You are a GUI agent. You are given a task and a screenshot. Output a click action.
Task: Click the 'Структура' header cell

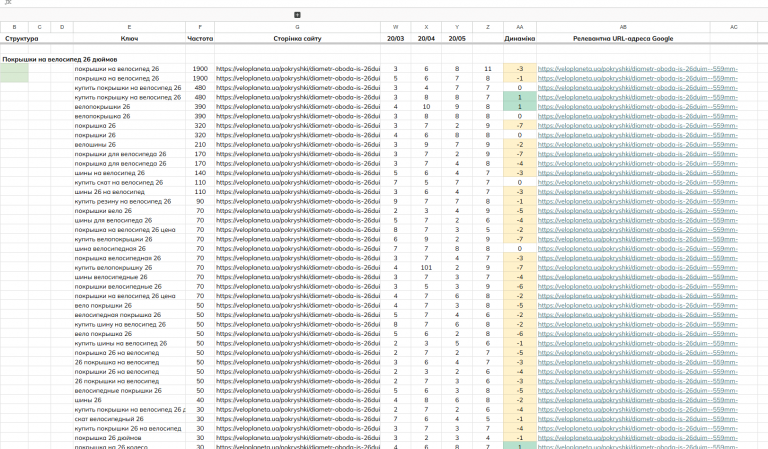click(22, 38)
